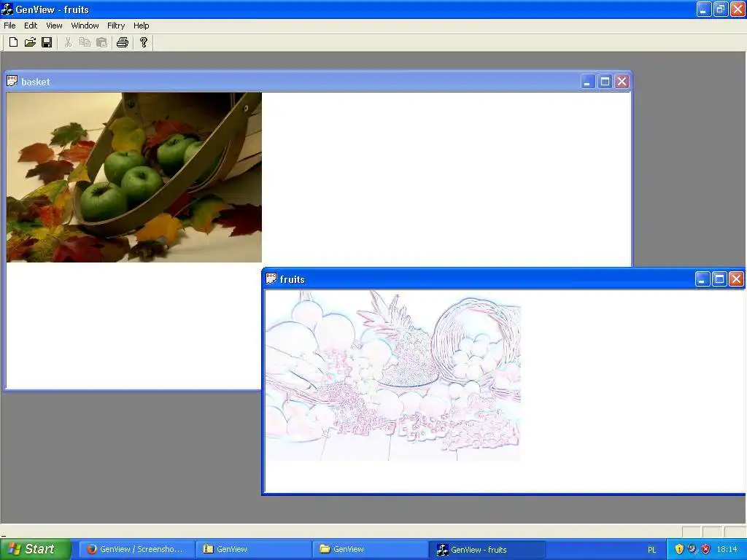
Task: Click the New document toolbar icon
Action: pyautogui.click(x=13, y=42)
